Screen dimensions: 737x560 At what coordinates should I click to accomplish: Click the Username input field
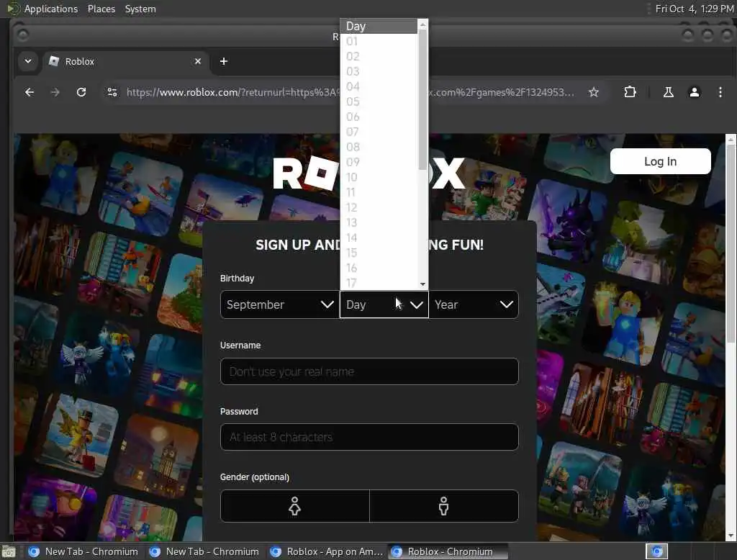[x=369, y=371]
